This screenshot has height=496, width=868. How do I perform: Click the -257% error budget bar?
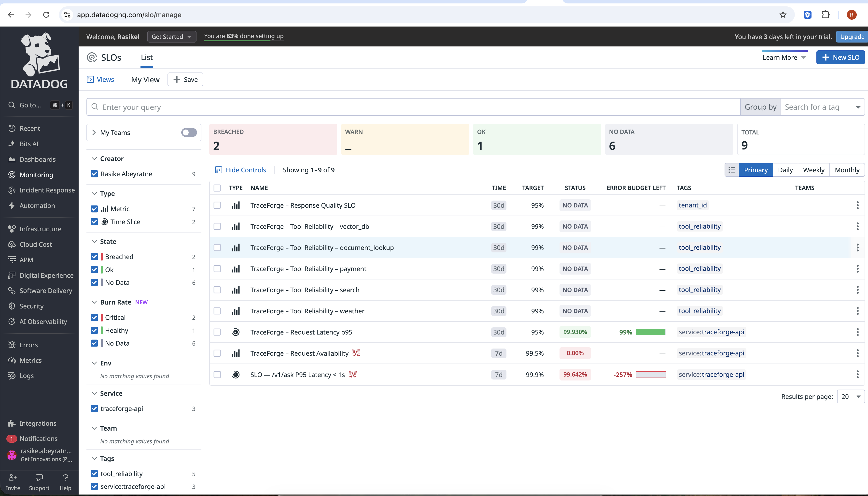pos(650,375)
